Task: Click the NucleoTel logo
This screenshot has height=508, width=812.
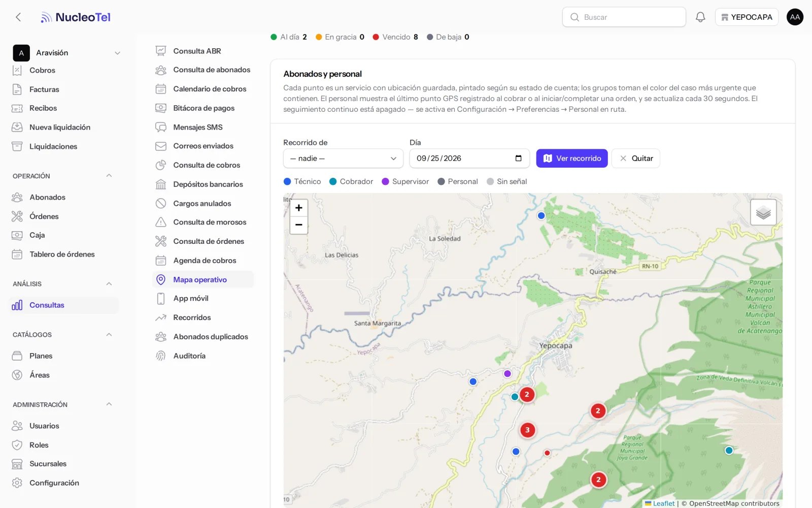Action: [76, 17]
